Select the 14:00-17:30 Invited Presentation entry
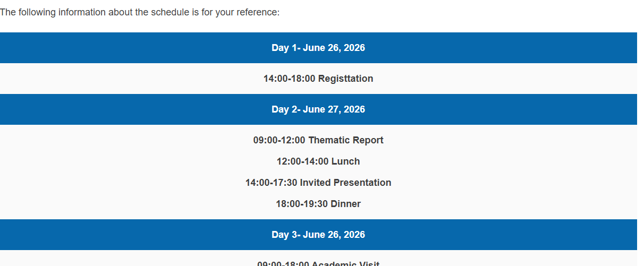The height and width of the screenshot is (266, 644). (318, 183)
